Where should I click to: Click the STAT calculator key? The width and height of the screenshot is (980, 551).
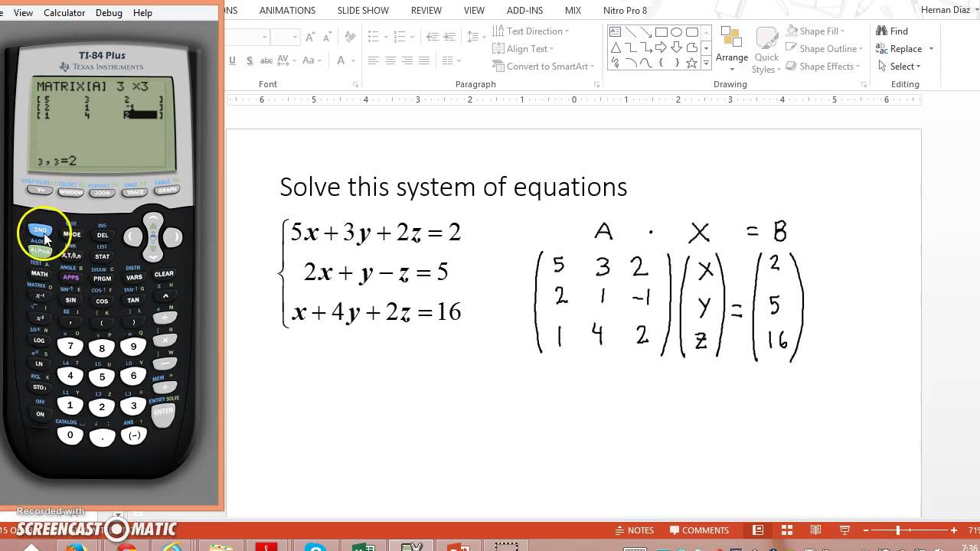coord(103,256)
